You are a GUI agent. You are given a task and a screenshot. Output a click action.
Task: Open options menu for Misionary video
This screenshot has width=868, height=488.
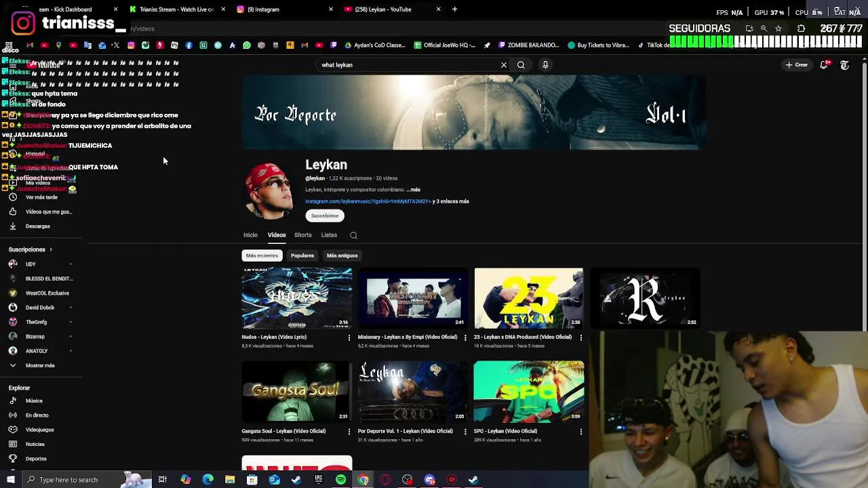(465, 337)
